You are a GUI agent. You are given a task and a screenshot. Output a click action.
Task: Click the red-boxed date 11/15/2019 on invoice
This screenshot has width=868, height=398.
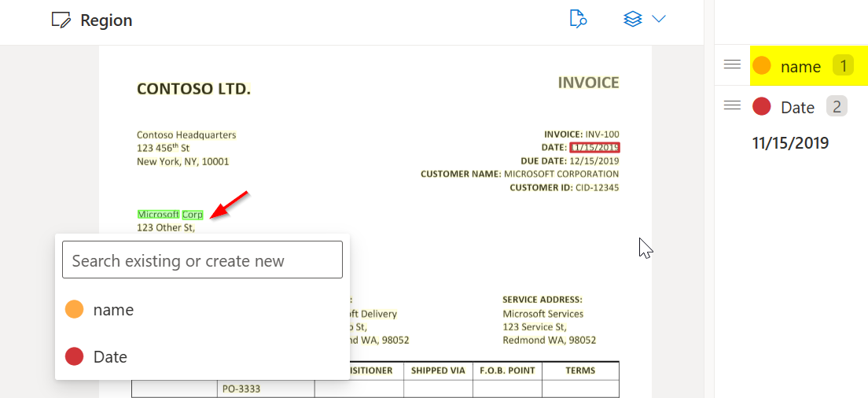tap(595, 147)
